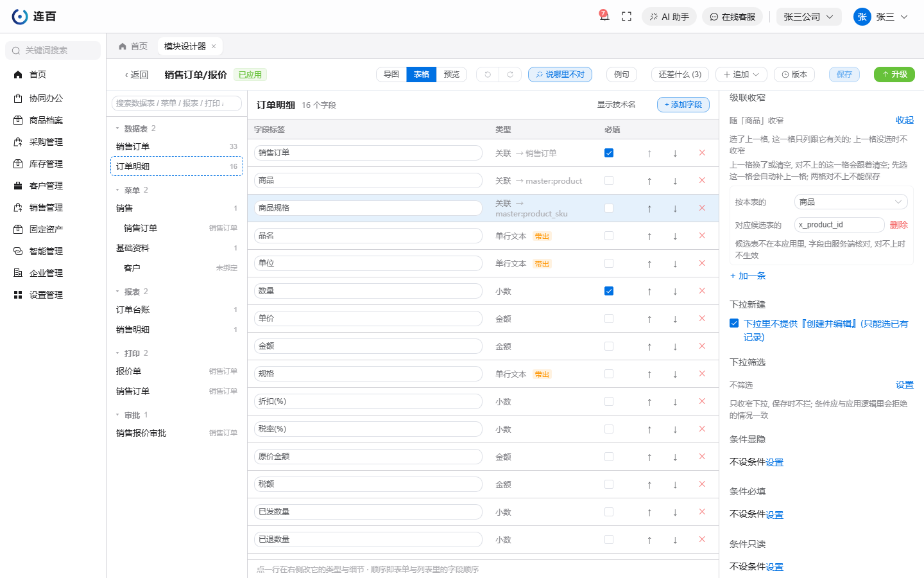The image size is (924, 578).
Task: Check required for 金额 field
Action: [x=609, y=346]
